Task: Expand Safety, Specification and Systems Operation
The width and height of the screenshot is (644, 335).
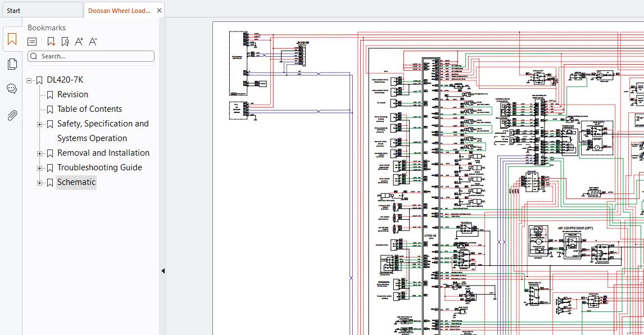Action: point(39,124)
